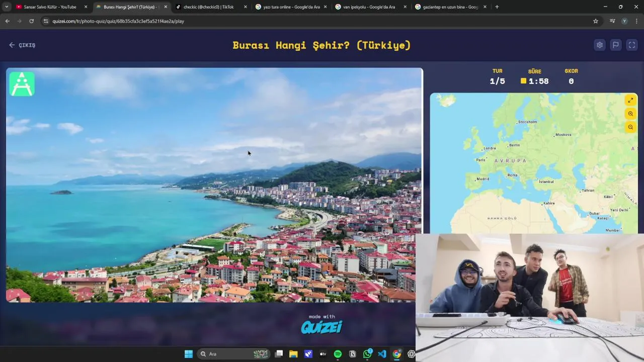
Task: Go forward in browser history
Action: [x=19, y=21]
